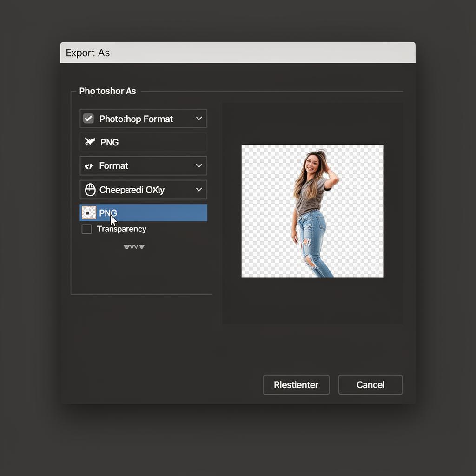This screenshot has width=476, height=476.
Task: Cancel the Export As dialog
Action: [370, 384]
